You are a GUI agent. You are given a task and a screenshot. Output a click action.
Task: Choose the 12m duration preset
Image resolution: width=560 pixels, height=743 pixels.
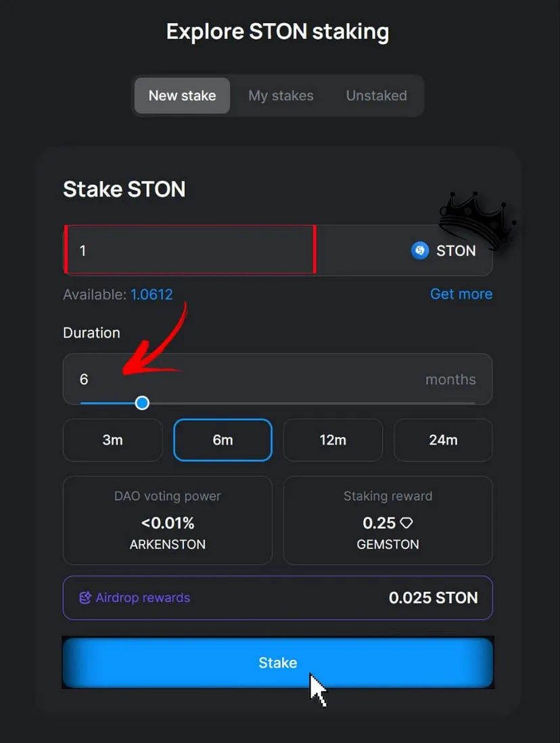[333, 440]
